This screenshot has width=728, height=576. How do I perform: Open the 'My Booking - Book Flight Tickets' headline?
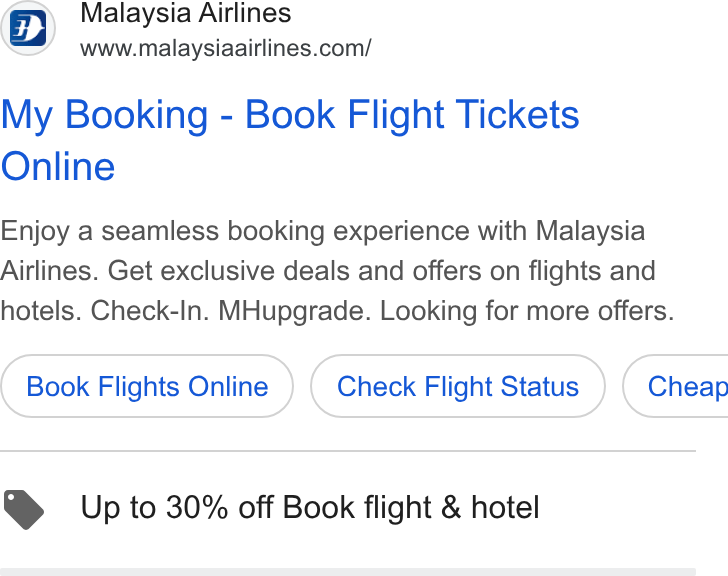coord(290,140)
